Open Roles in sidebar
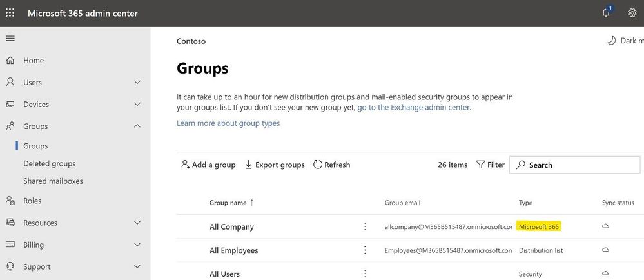Viewport: 644px width, 280px height. (x=32, y=201)
